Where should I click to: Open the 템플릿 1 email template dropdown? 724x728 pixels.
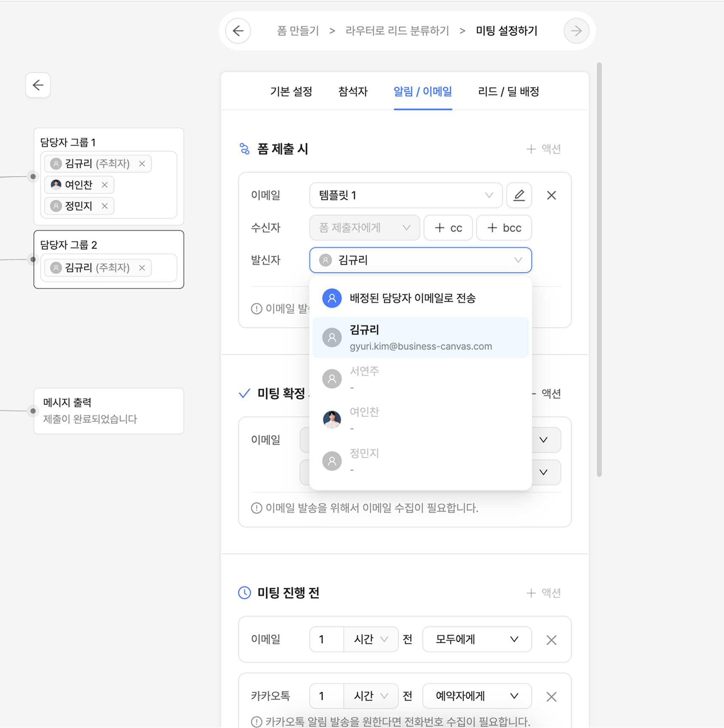[406, 195]
